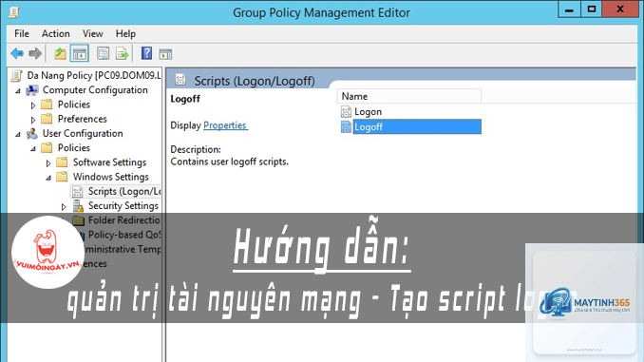Viewport: 644px width, 362px height.
Task: Select Da Nang Policy root node
Action: point(94,76)
